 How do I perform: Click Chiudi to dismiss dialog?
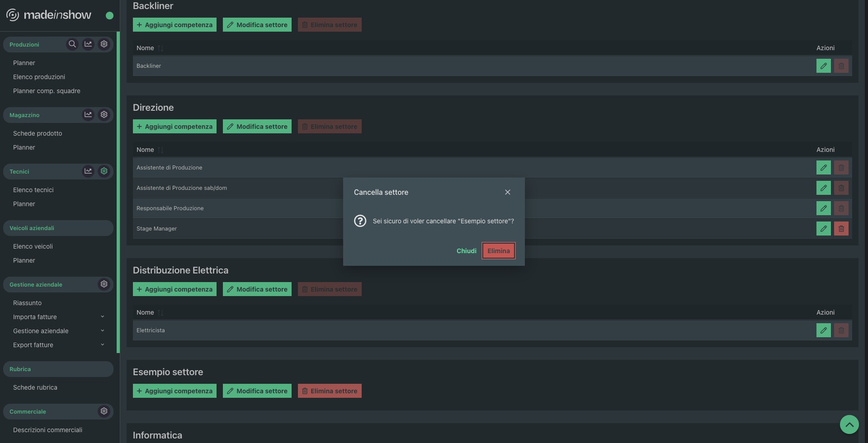coord(466,251)
